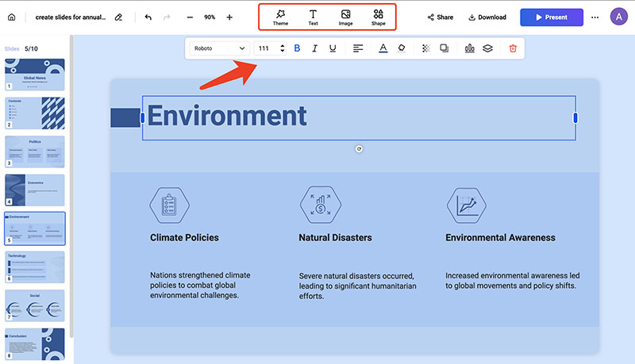Open the layer order tool
Image resolution: width=635 pixels, height=364 pixels.
click(x=487, y=48)
